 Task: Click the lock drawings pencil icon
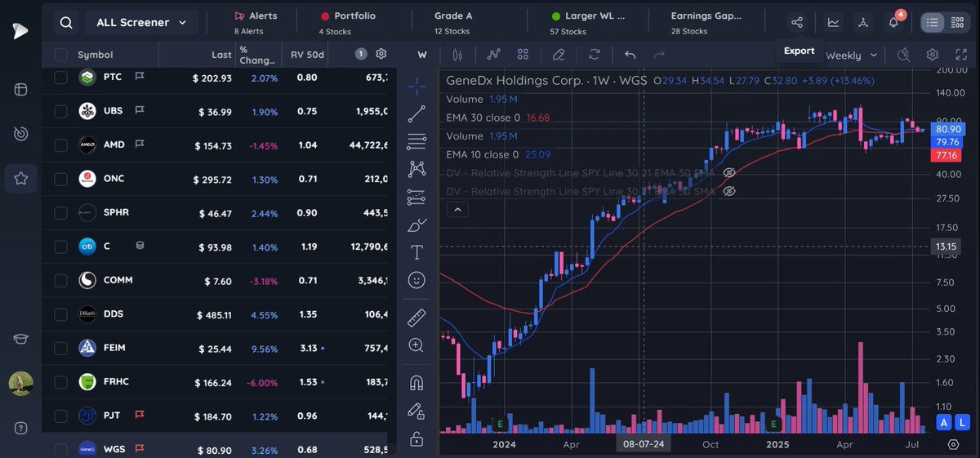(x=416, y=411)
